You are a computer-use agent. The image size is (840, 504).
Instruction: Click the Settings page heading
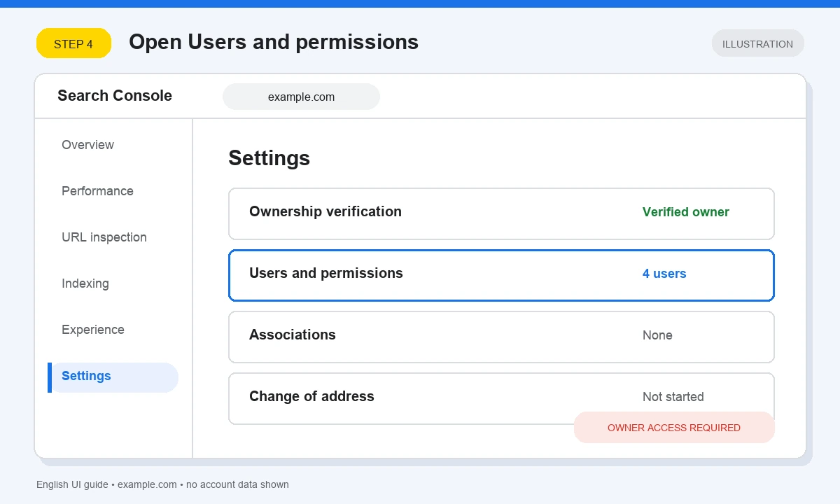coord(269,158)
